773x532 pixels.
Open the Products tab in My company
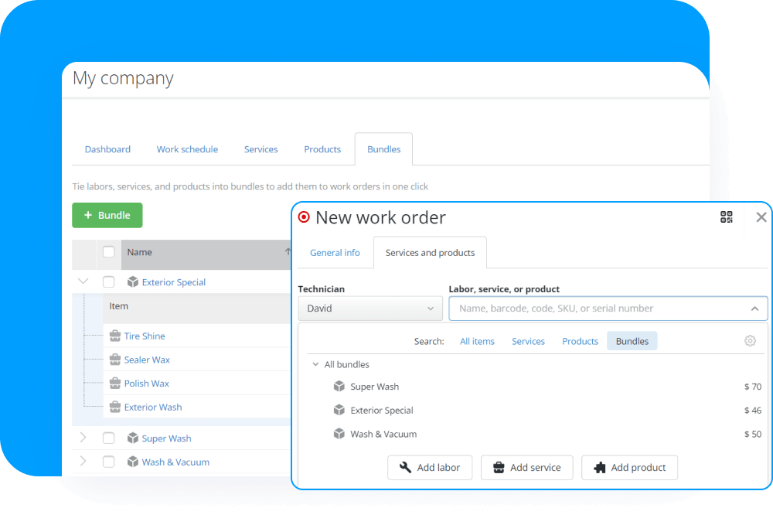[322, 149]
